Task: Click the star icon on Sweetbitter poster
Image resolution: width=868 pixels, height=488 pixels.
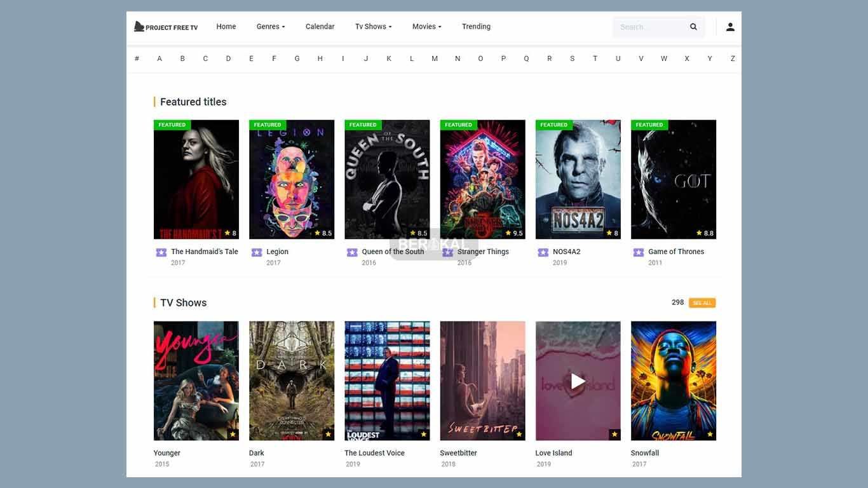Action: (x=519, y=435)
